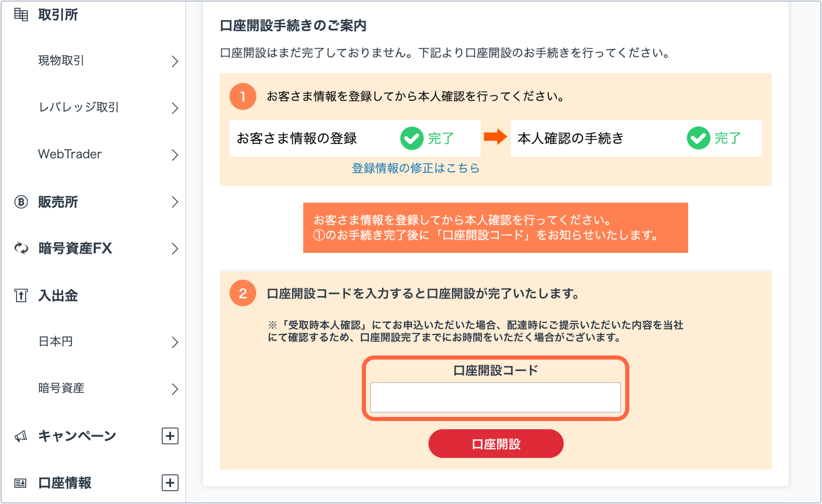This screenshot has width=822, height=504.
Task: Click the 口座情報 ID card icon
Action: (20, 483)
